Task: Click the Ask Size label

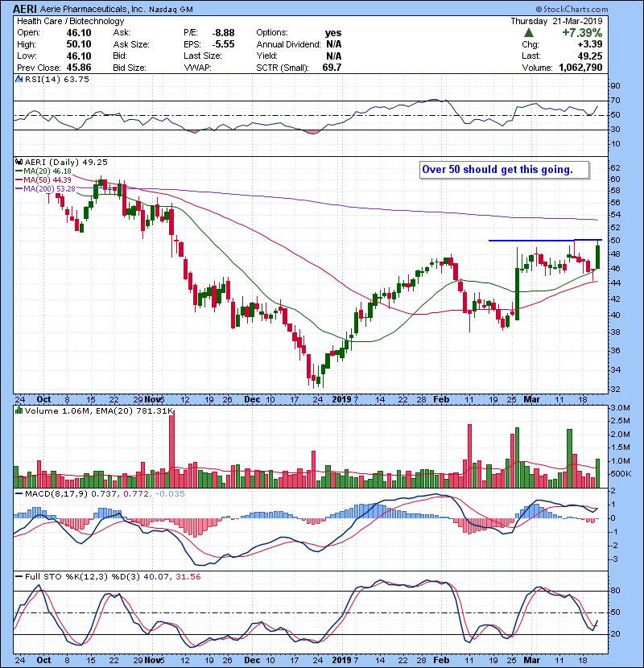Action: (x=131, y=44)
